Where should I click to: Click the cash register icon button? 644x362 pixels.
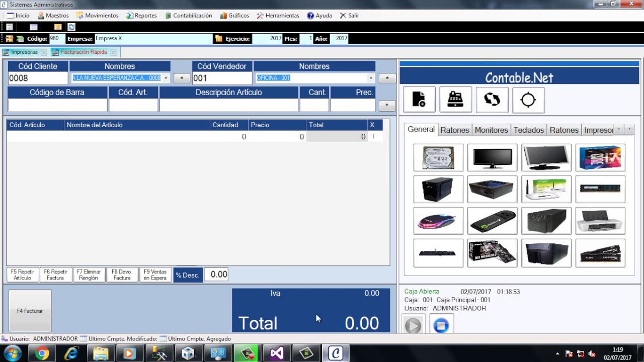click(x=455, y=100)
